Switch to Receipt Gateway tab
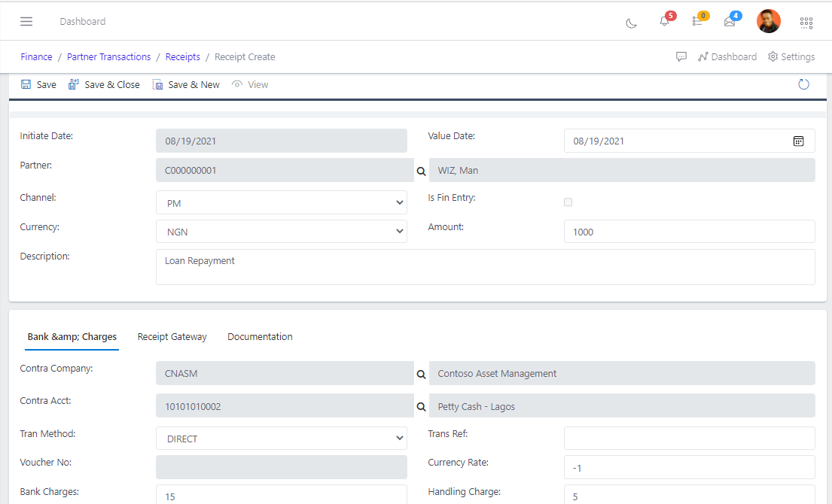This screenshot has width=832, height=504. pos(172,337)
